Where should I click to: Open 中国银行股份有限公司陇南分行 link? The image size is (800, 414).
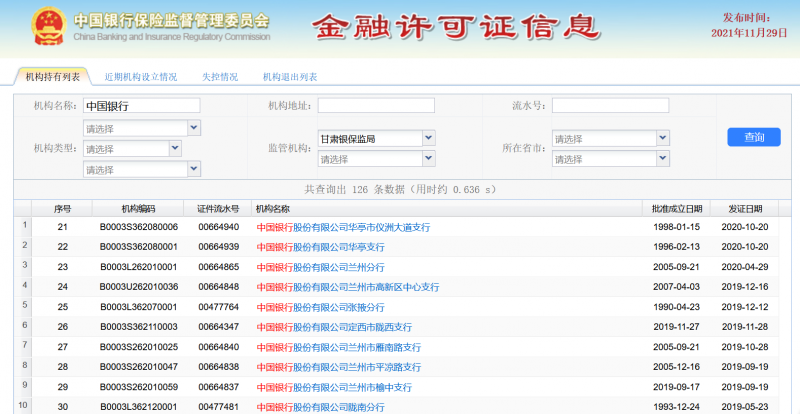320,407
